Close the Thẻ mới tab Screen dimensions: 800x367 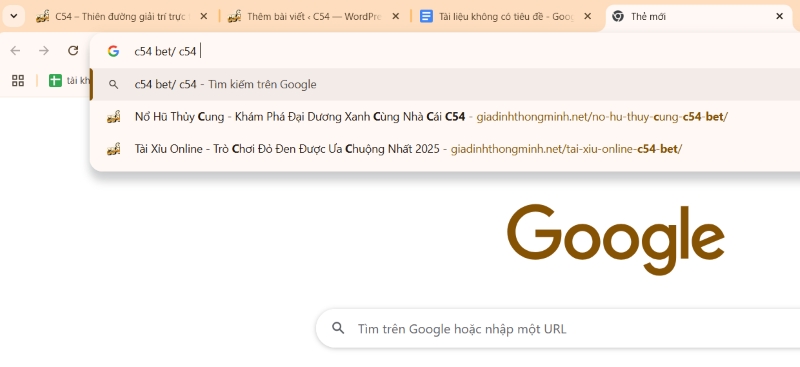[x=779, y=16]
